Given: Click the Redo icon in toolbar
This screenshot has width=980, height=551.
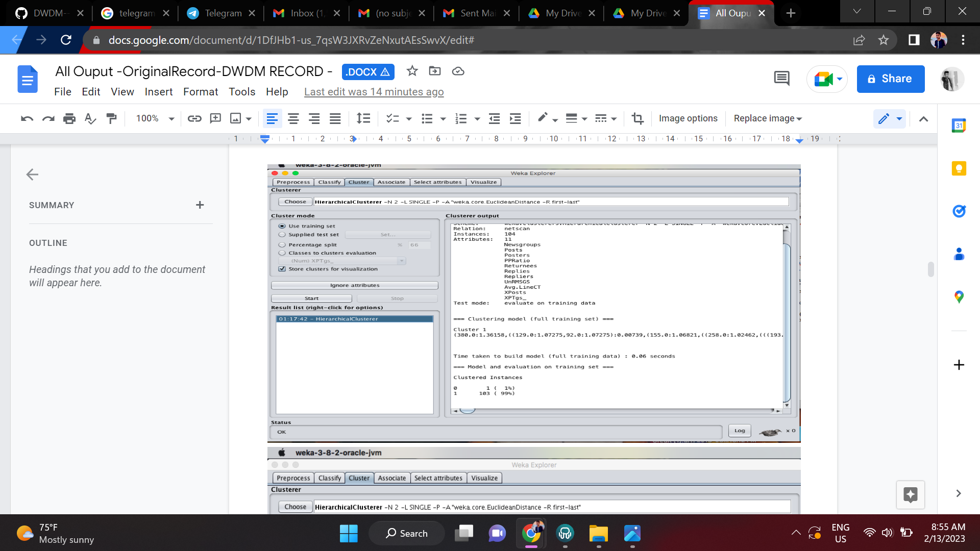Looking at the screenshot, I should (48, 119).
